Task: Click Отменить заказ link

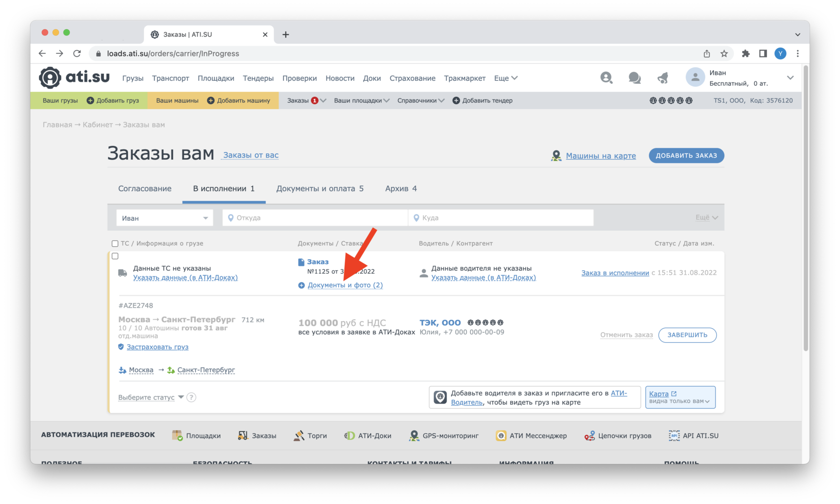Action: click(x=626, y=335)
